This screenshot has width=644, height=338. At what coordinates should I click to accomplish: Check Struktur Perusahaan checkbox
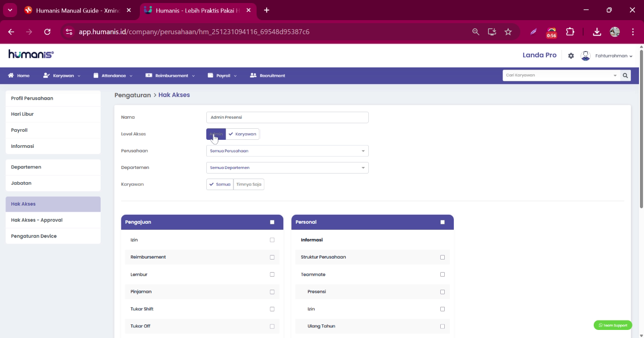[443, 257]
